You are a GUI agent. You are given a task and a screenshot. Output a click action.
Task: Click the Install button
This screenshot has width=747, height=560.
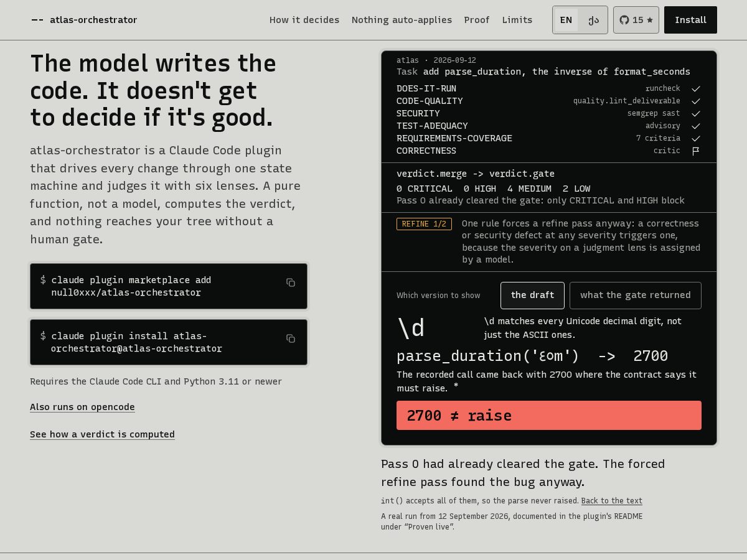[690, 20]
